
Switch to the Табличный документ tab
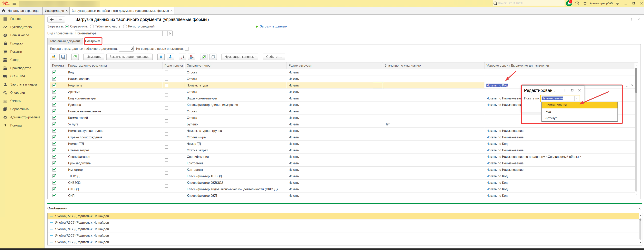(65, 41)
